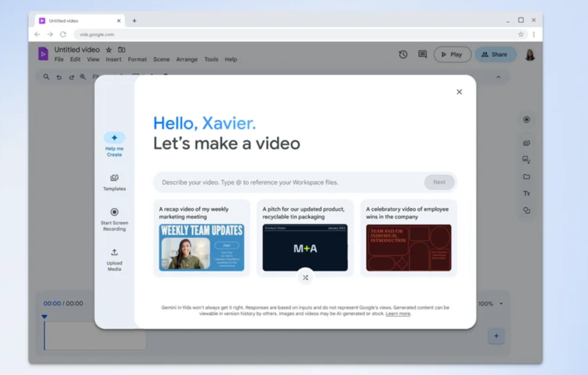Open the text tool in right panel

click(x=526, y=194)
